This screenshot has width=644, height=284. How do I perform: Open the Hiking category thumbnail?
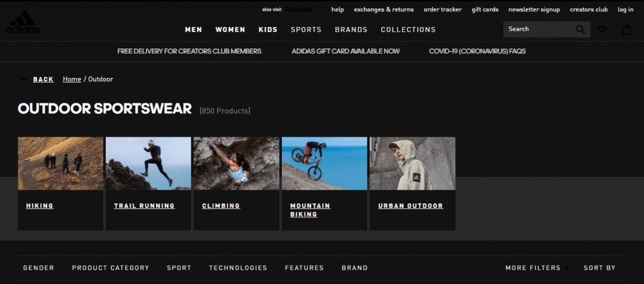60,164
